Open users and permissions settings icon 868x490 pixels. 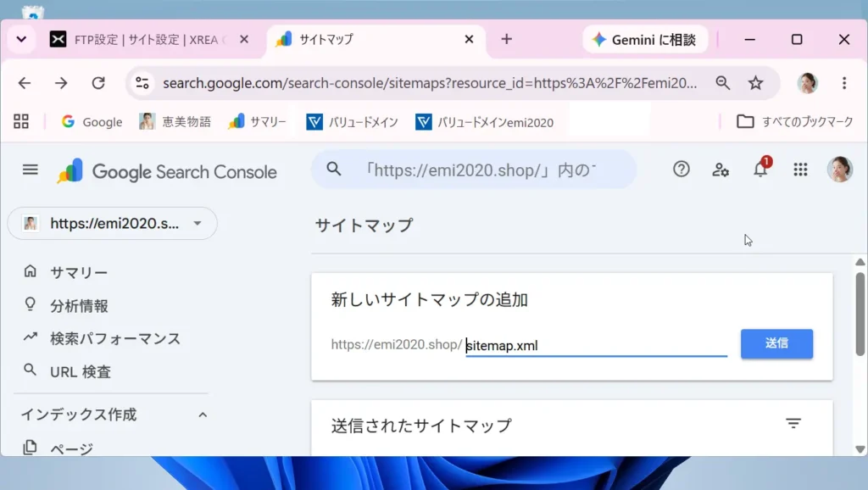[721, 170]
